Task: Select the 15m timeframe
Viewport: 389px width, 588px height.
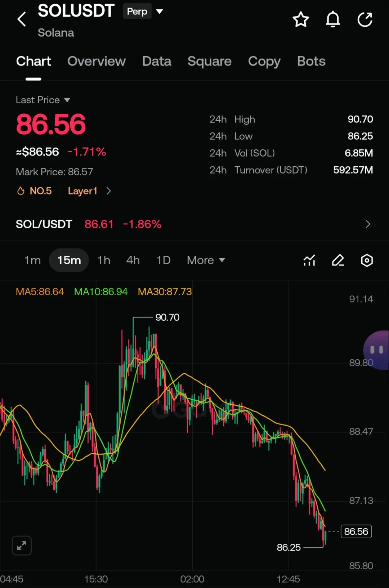Action: point(69,260)
